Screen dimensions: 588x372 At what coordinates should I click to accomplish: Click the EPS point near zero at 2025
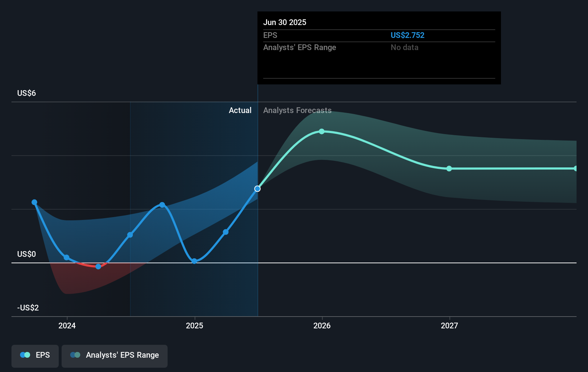coord(194,261)
